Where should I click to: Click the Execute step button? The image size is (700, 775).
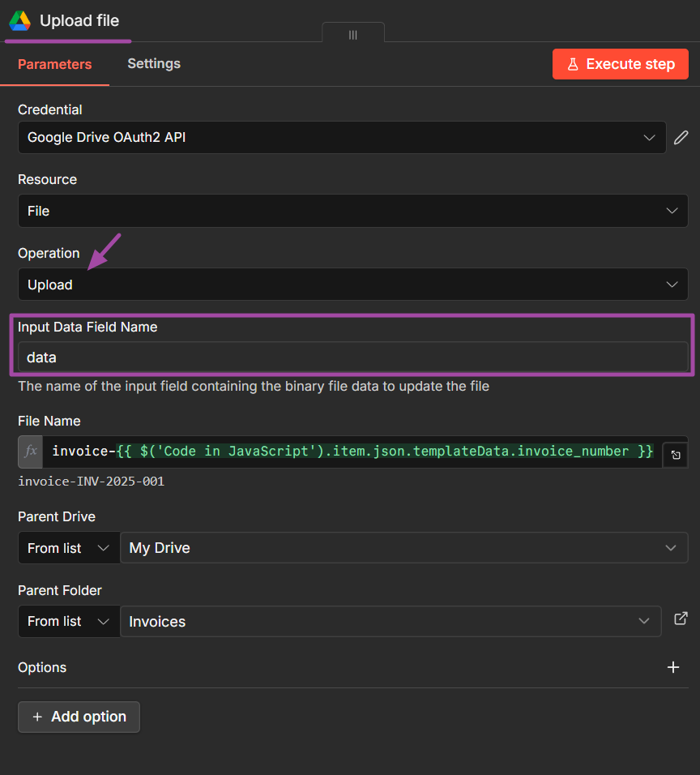[620, 63]
